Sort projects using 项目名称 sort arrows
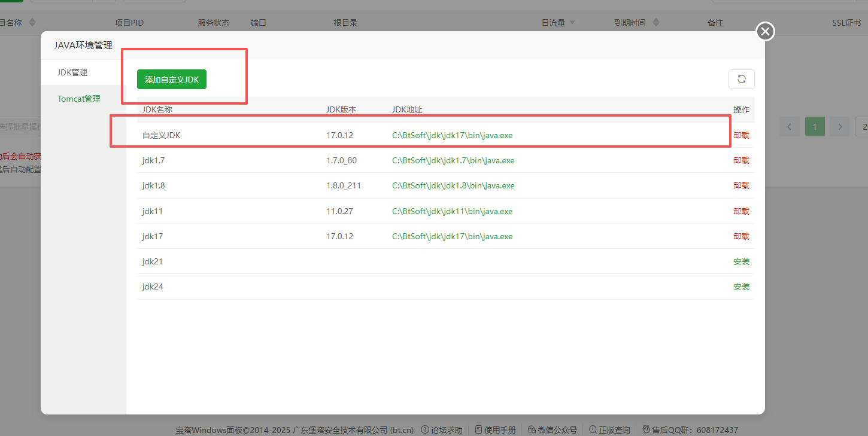Viewport: 868px width, 436px height. [33, 22]
